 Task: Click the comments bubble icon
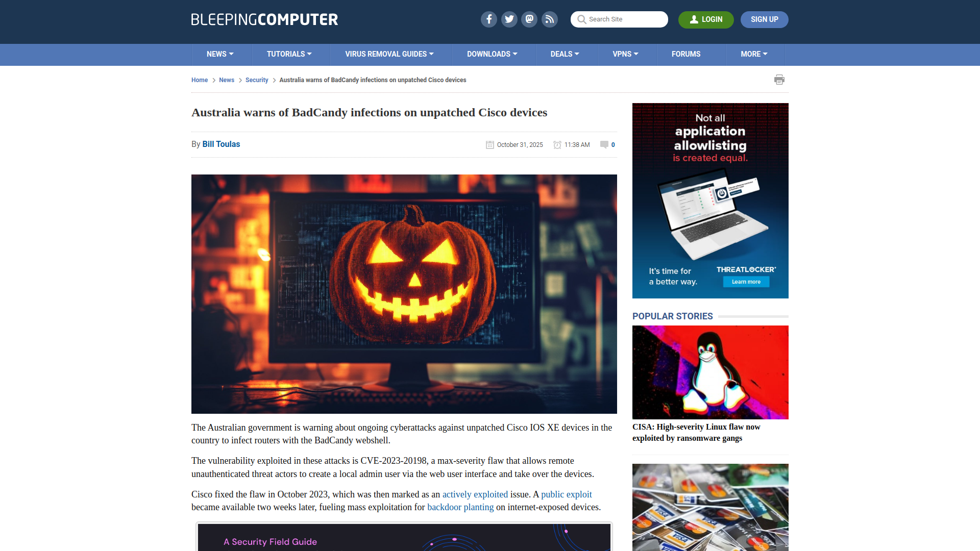pos(604,144)
